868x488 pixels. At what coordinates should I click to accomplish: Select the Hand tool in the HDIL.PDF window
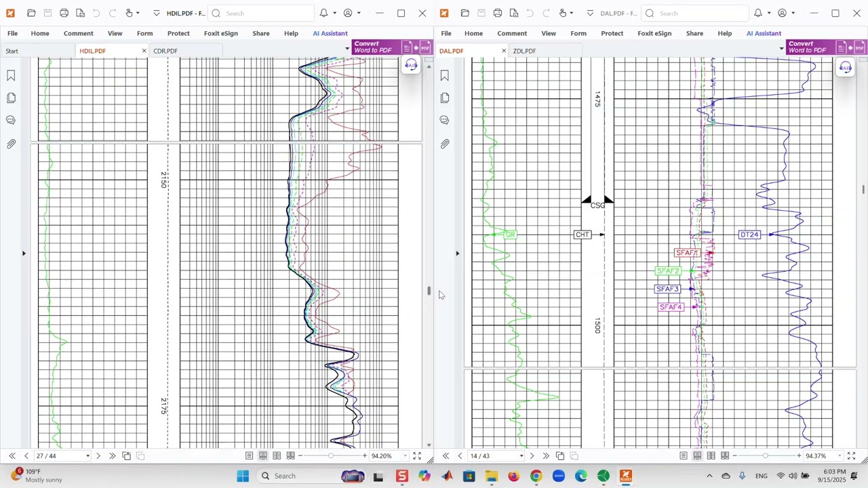(129, 13)
